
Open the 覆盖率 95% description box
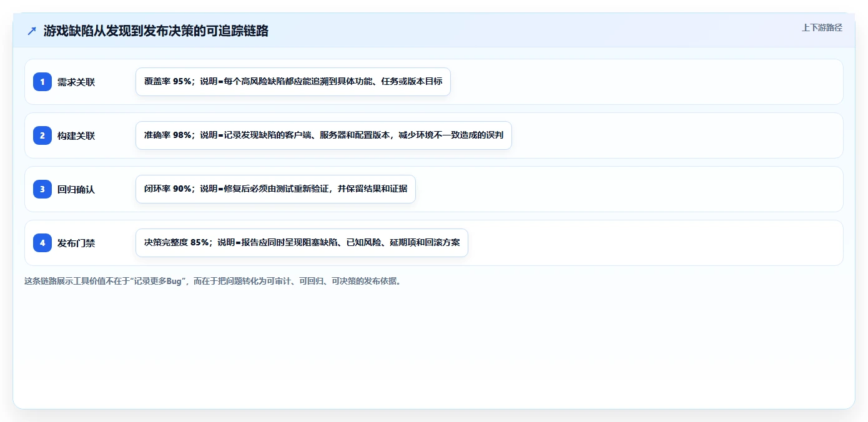[x=293, y=82]
